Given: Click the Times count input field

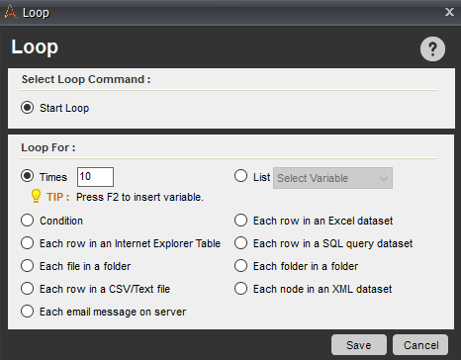Looking at the screenshot, I should pos(95,177).
